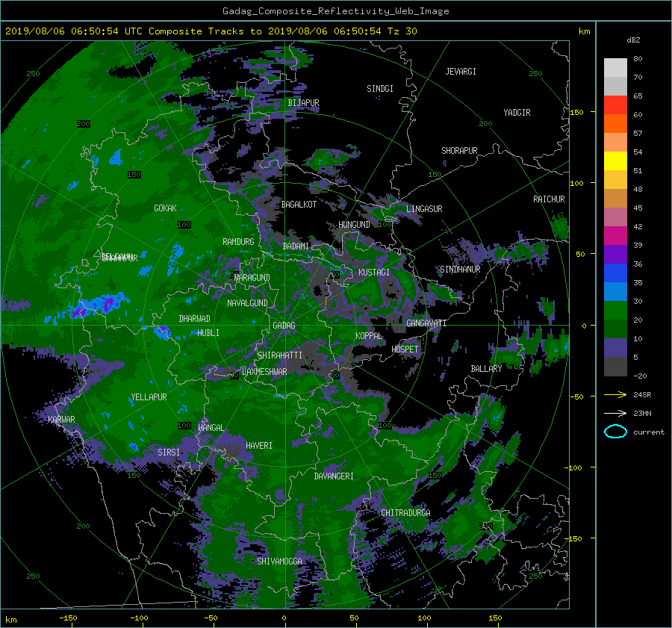Select the yellow 54–51 dBZ color band

(615, 161)
